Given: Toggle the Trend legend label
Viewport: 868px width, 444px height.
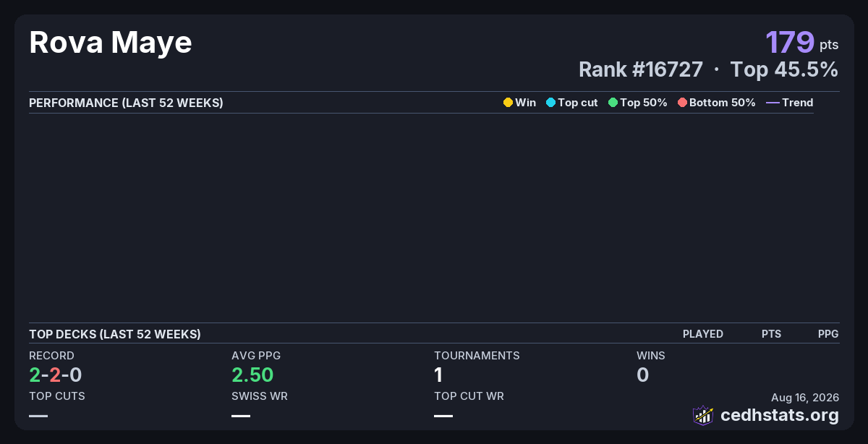Looking at the screenshot, I should click(798, 103).
